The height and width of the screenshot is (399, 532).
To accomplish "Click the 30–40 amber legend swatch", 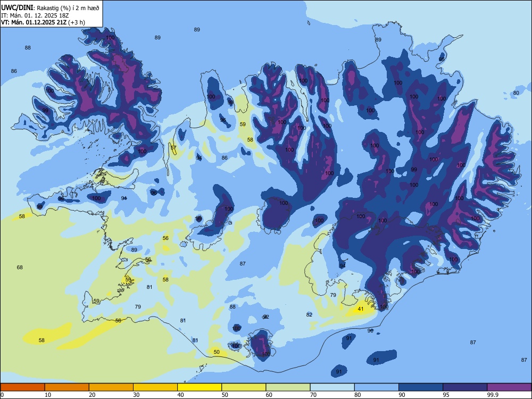I will pyautogui.click(x=155, y=387).
